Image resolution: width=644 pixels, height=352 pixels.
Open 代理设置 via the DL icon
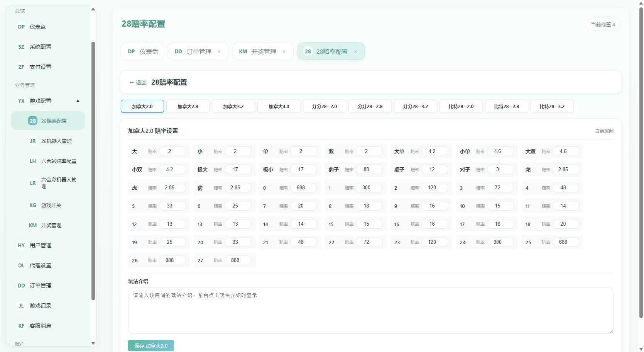tap(21, 265)
